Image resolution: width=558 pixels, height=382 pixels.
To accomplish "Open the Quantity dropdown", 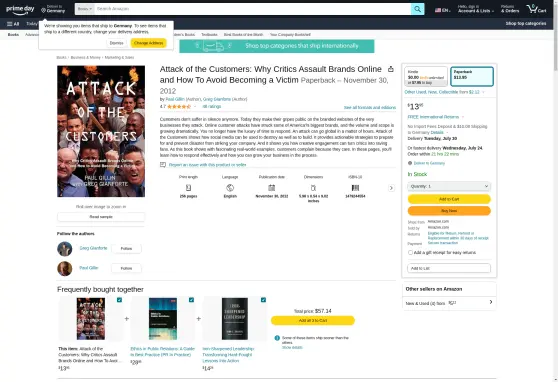I will pyautogui.click(x=449, y=186).
